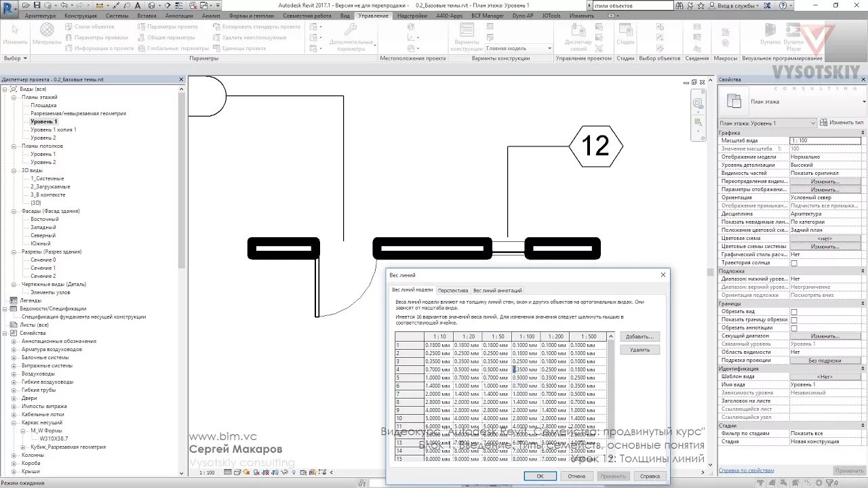
Task: Click the Справка button in dialog
Action: click(650, 476)
